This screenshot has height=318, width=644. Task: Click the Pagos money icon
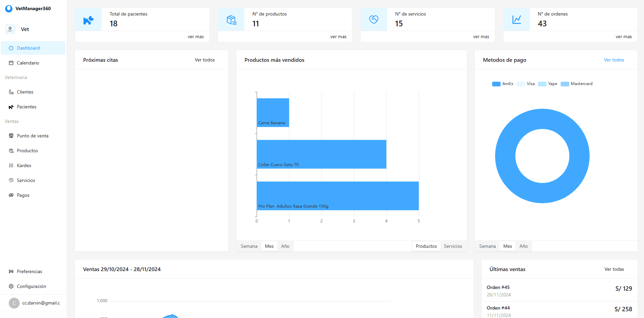pyautogui.click(x=11, y=195)
